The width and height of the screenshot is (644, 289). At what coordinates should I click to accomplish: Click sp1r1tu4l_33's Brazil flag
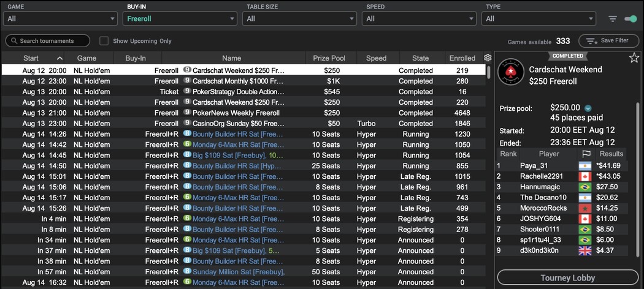(x=585, y=240)
